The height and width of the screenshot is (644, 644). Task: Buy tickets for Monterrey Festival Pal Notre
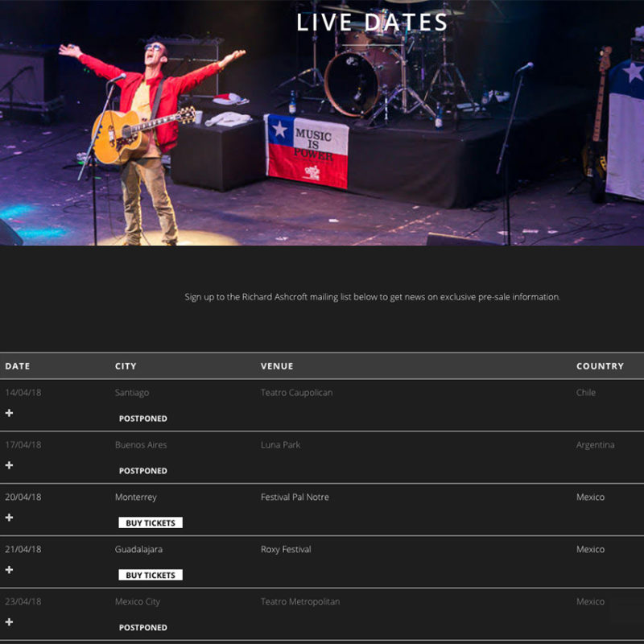click(x=151, y=522)
